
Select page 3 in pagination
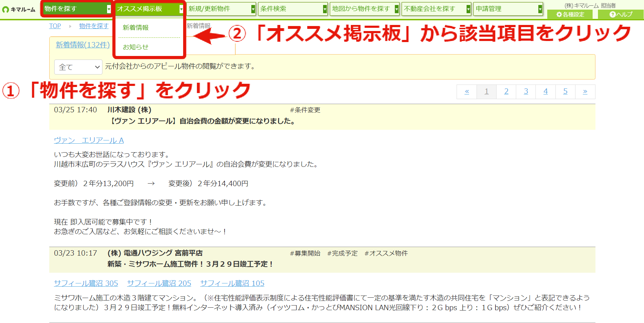tap(526, 92)
